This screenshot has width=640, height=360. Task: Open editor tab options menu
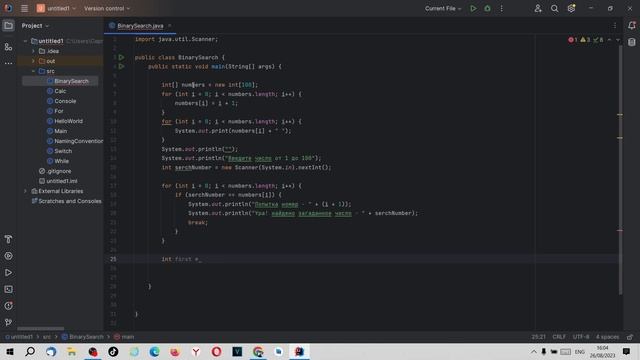615,25
